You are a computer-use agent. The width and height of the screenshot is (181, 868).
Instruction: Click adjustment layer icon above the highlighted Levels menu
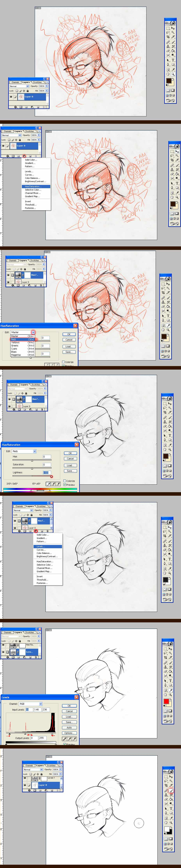[36, 531]
